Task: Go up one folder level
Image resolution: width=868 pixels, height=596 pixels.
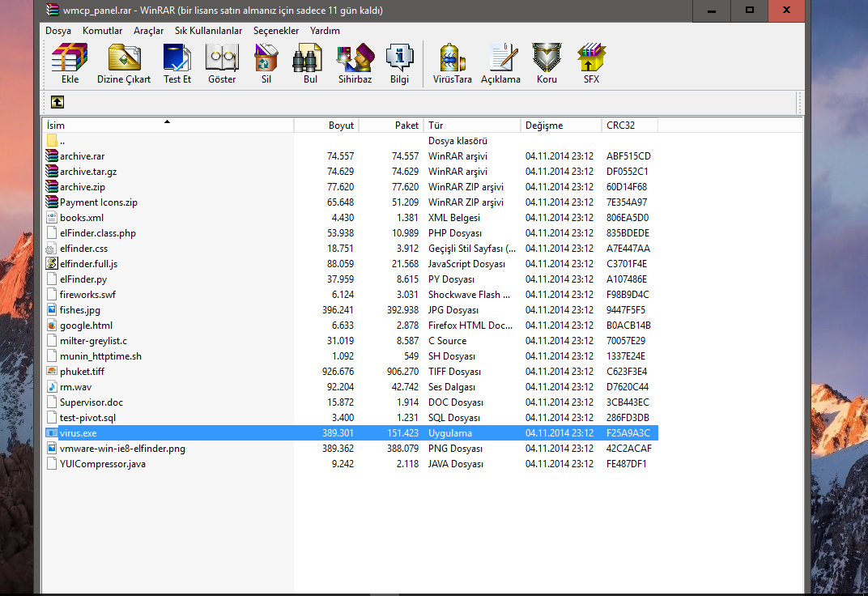Action: point(57,102)
